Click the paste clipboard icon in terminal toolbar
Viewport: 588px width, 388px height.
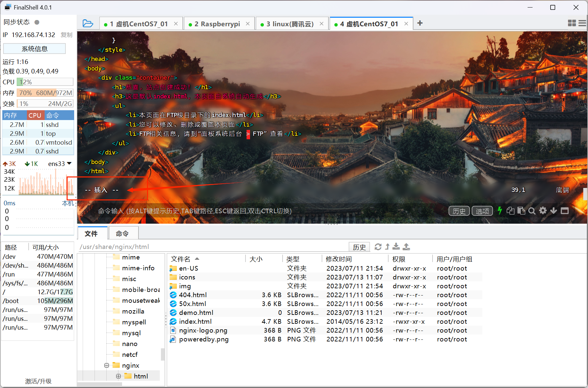point(521,211)
